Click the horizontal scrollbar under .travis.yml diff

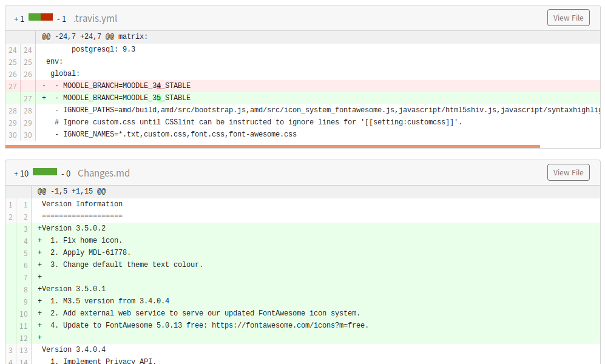272,147
